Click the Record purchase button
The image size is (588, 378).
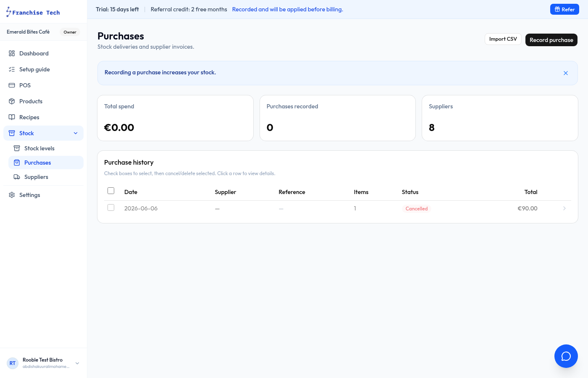point(551,40)
